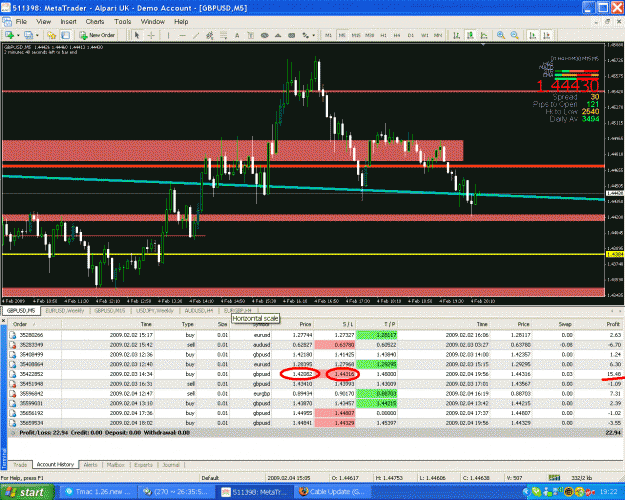
Task: Click the Windows start button
Action: [x=27, y=492]
